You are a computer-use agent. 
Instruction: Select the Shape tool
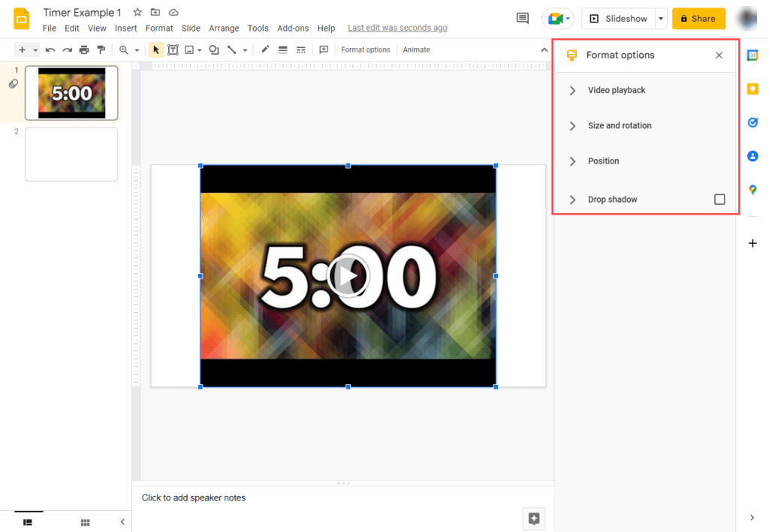coord(213,50)
